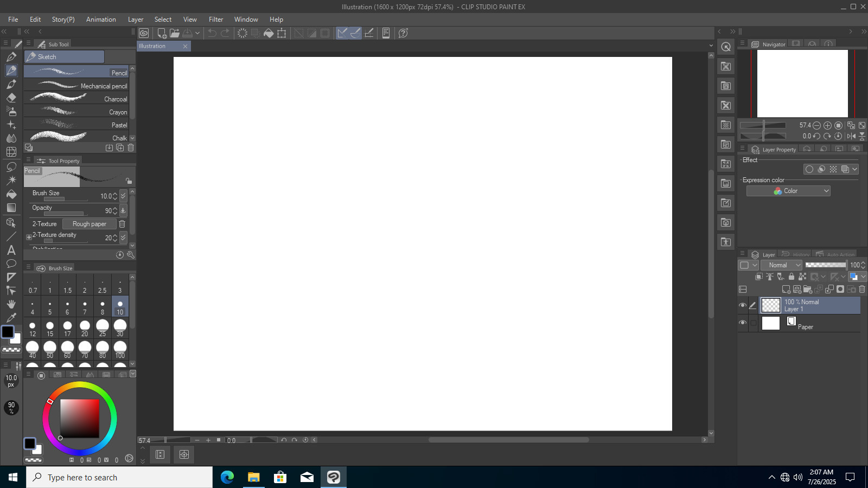This screenshot has width=868, height=488.
Task: Pick a color in the color square
Action: click(80, 418)
